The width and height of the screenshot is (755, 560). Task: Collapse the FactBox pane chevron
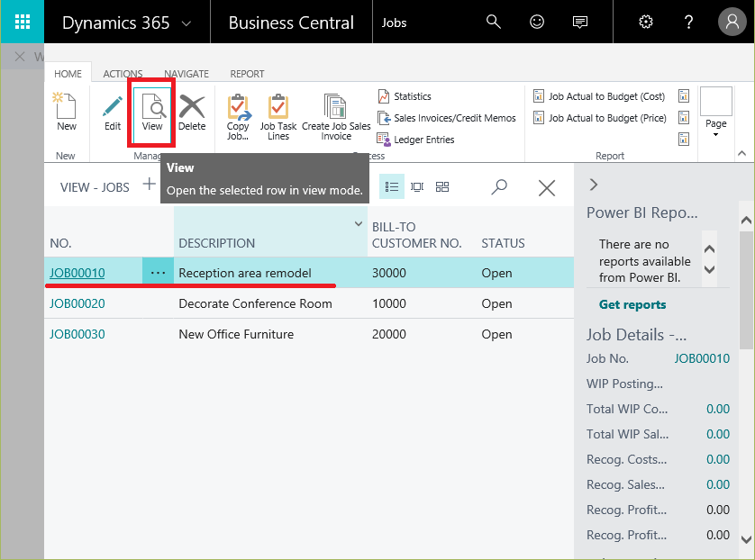click(593, 185)
